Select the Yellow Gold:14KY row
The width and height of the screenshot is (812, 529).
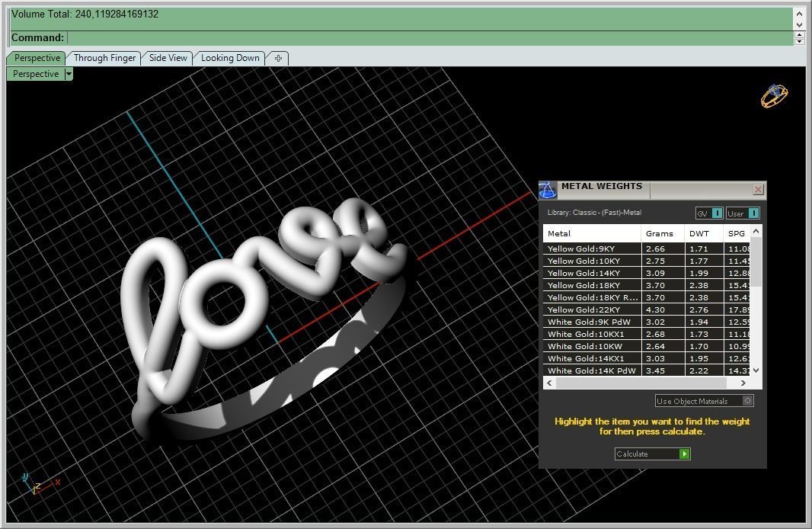tap(646, 273)
